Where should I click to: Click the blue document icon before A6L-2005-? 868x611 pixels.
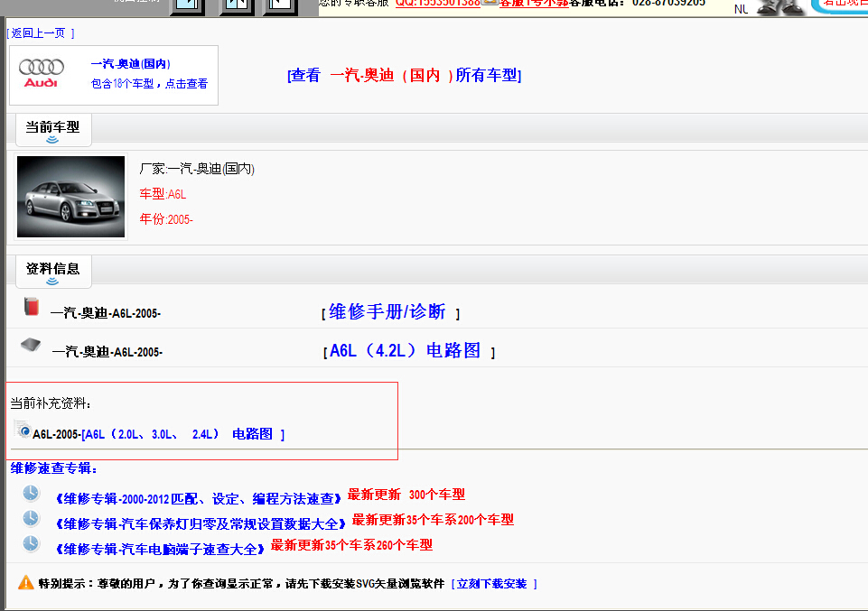pyautogui.click(x=23, y=429)
